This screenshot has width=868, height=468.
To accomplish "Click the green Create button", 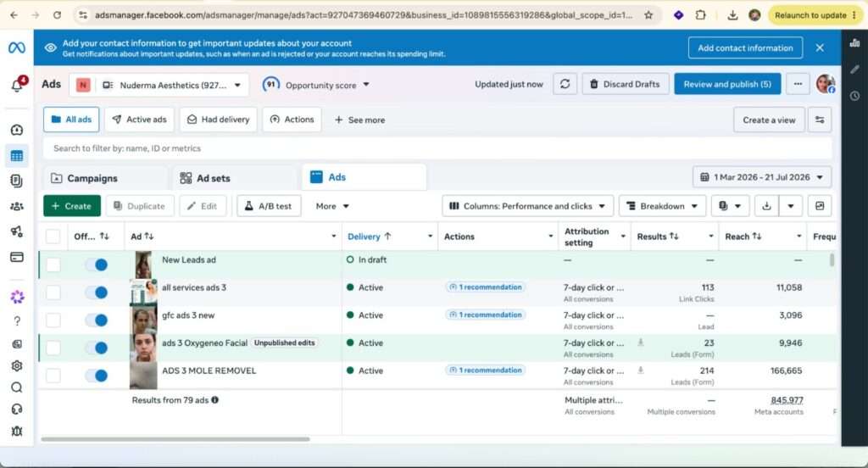I will 72,206.
